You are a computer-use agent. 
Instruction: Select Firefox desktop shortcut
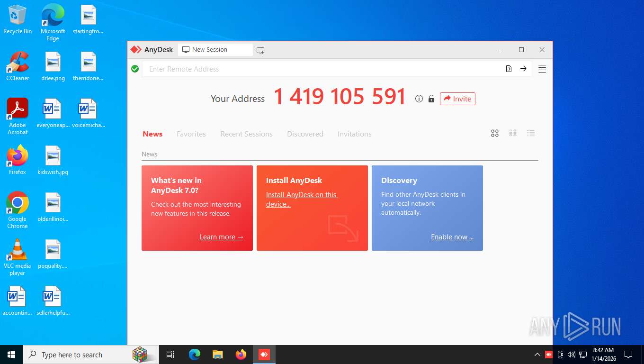(x=18, y=160)
